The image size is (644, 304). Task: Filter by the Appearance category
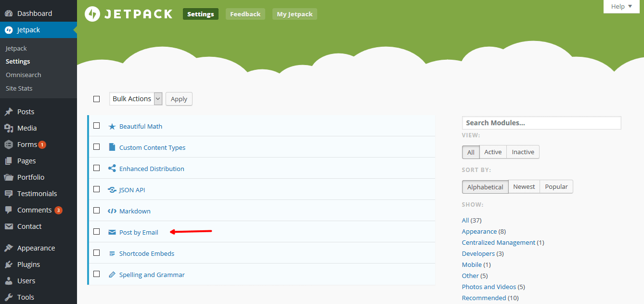pos(479,231)
